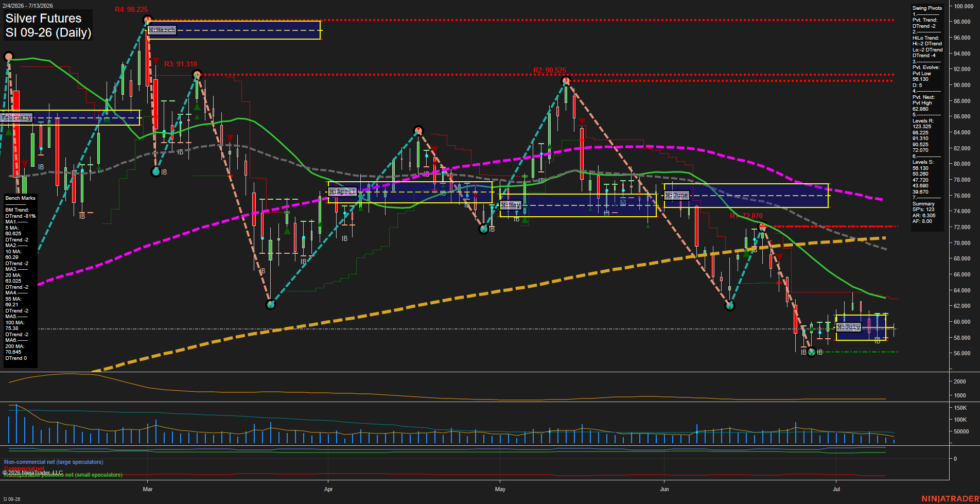The width and height of the screenshot is (980, 504).
Task: Click the swing pivot high marker at R1 72.070
Action: coord(763,226)
